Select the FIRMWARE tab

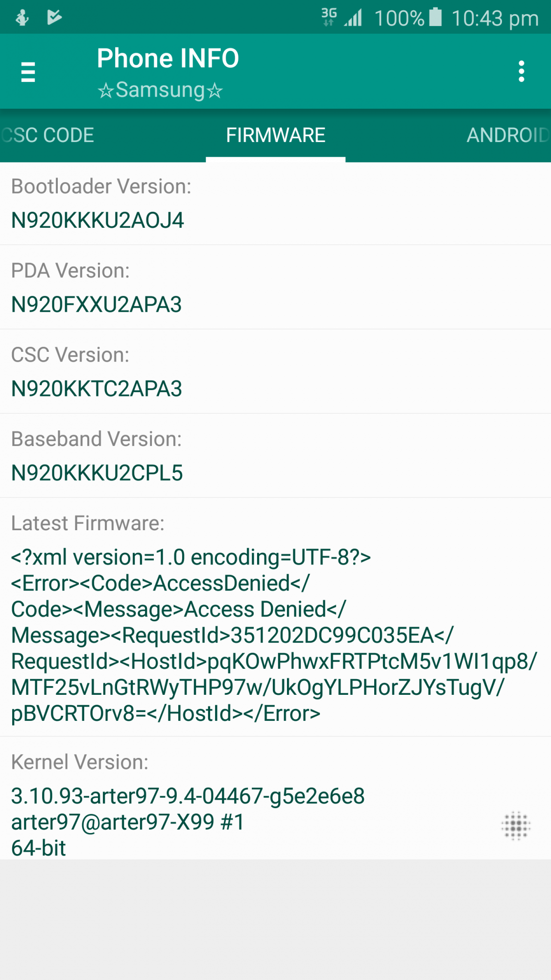[x=276, y=135]
